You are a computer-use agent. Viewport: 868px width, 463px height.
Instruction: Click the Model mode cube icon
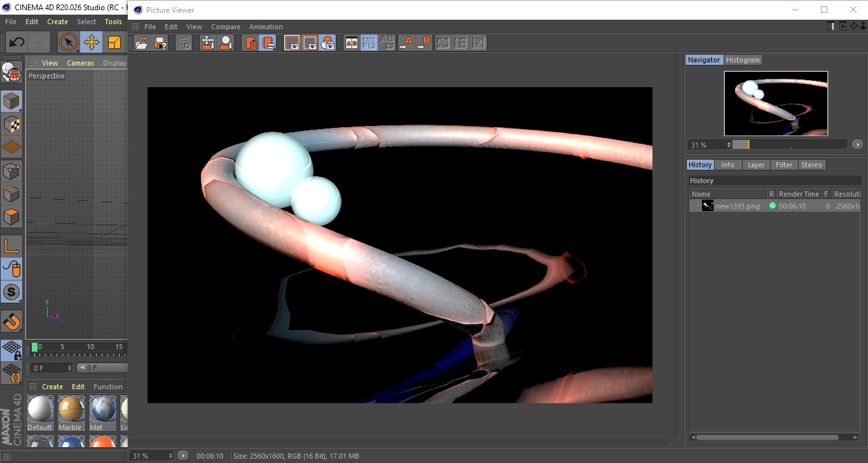[x=11, y=102]
